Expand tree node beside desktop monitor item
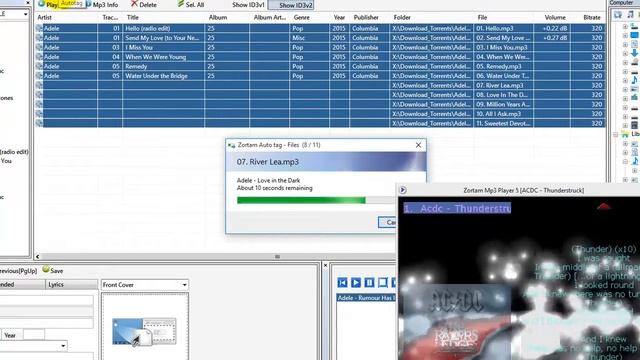 (x=625, y=36)
